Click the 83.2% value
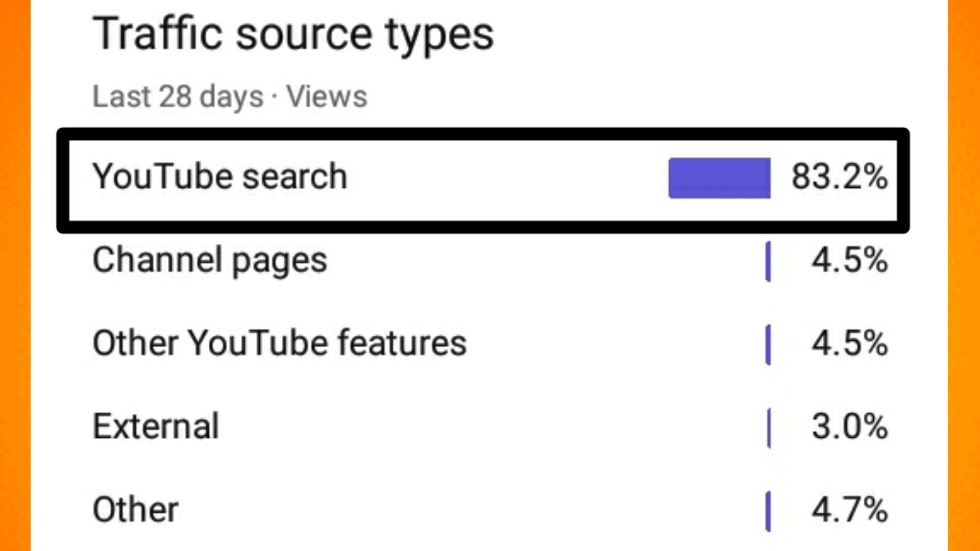980x551 pixels. point(840,177)
